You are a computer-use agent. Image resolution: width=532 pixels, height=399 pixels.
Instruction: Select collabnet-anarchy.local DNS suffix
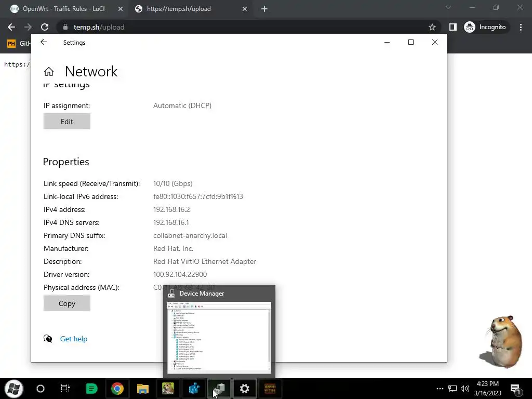(190, 235)
